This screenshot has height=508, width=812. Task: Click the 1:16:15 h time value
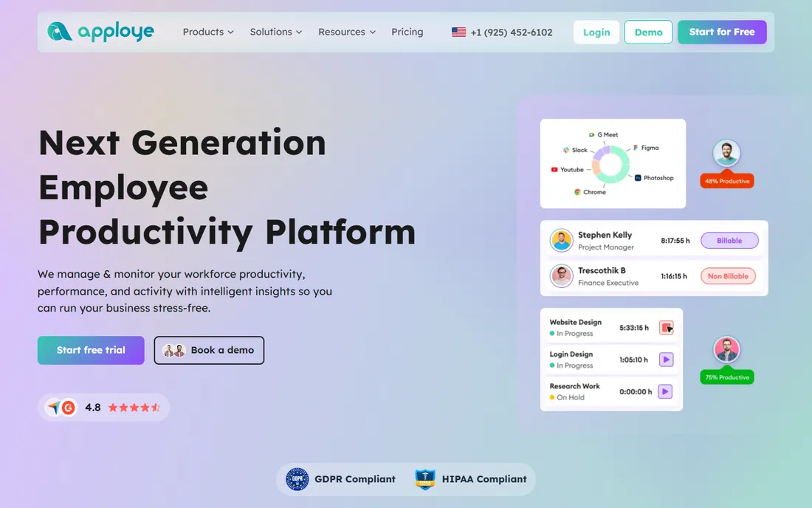(x=674, y=276)
